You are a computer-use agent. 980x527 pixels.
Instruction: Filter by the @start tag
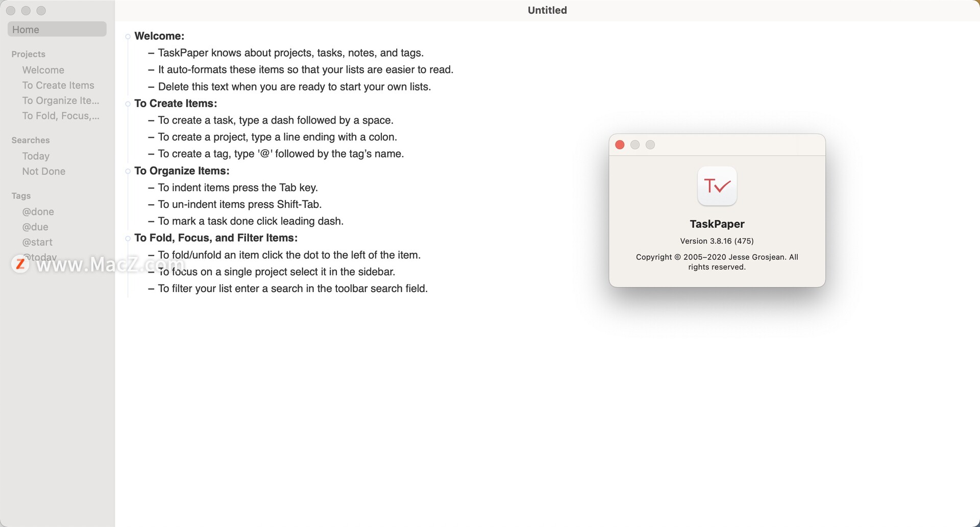coord(37,242)
